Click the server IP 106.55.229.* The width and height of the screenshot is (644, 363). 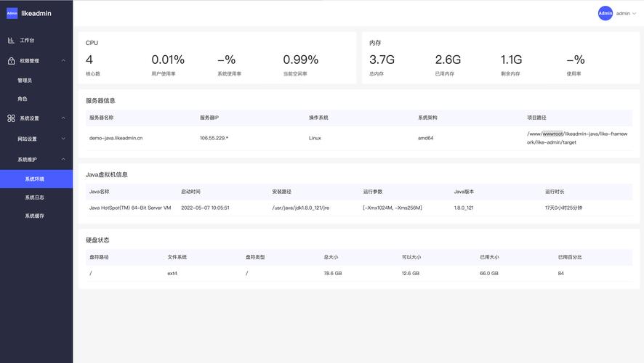pos(214,138)
